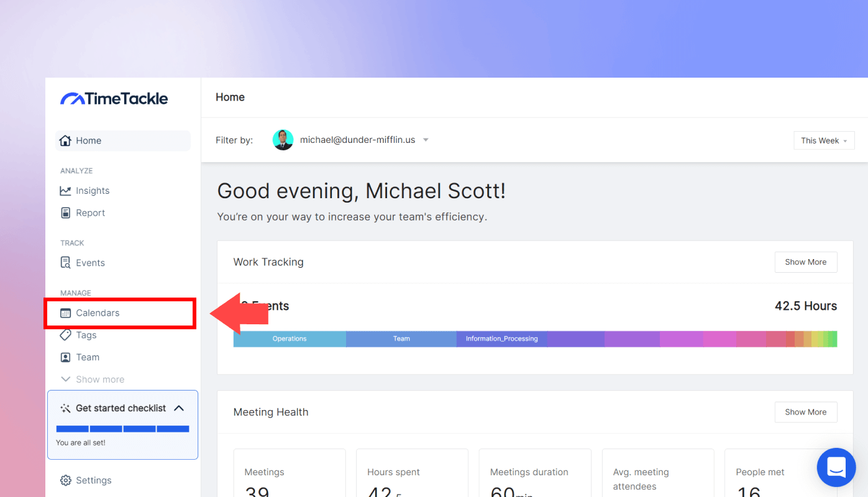Click the Home page title in header
Image resolution: width=868 pixels, height=497 pixels.
(230, 97)
